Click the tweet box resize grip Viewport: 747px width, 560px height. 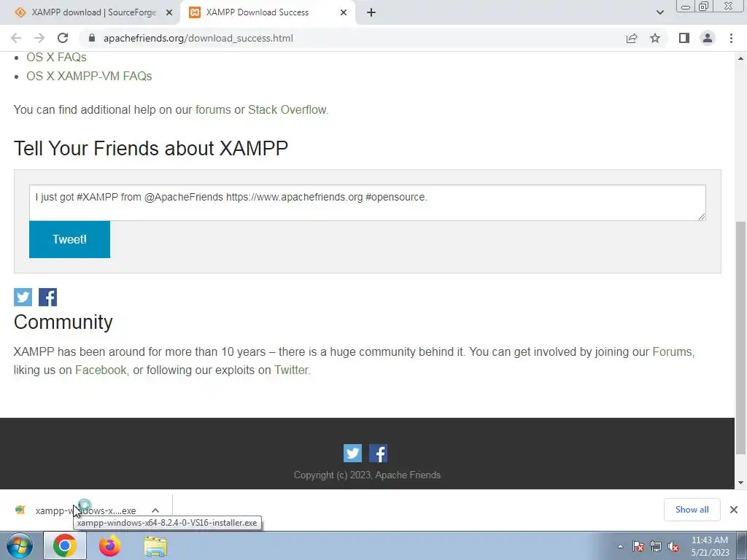click(702, 217)
